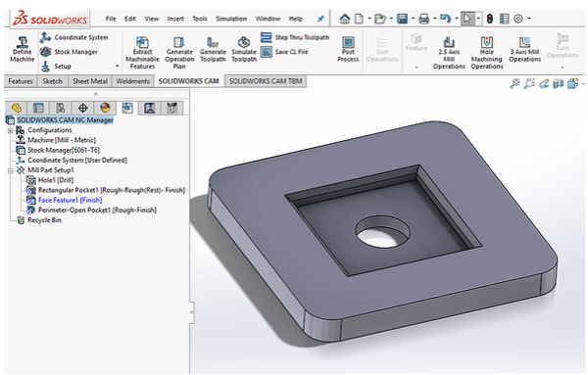The height and width of the screenshot is (375, 588).
Task: Click Step Thru Toolpath button
Action: pyautogui.click(x=295, y=37)
